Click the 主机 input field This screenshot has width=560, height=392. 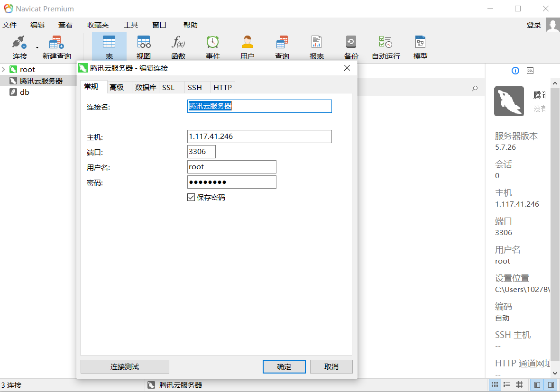259,137
